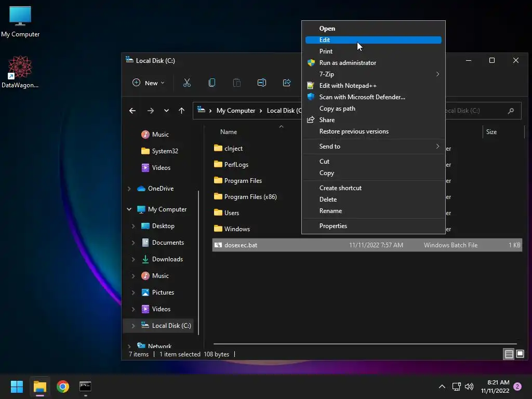Image resolution: width=532 pixels, height=399 pixels.
Task: Select Pictures in the navigation pane
Action: [x=158, y=292]
